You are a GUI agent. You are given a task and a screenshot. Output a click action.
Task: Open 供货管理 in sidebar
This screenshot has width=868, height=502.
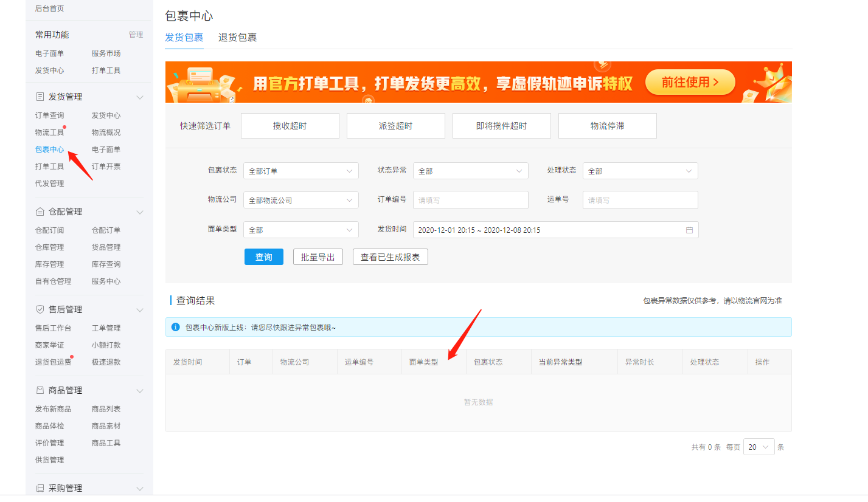coord(50,460)
